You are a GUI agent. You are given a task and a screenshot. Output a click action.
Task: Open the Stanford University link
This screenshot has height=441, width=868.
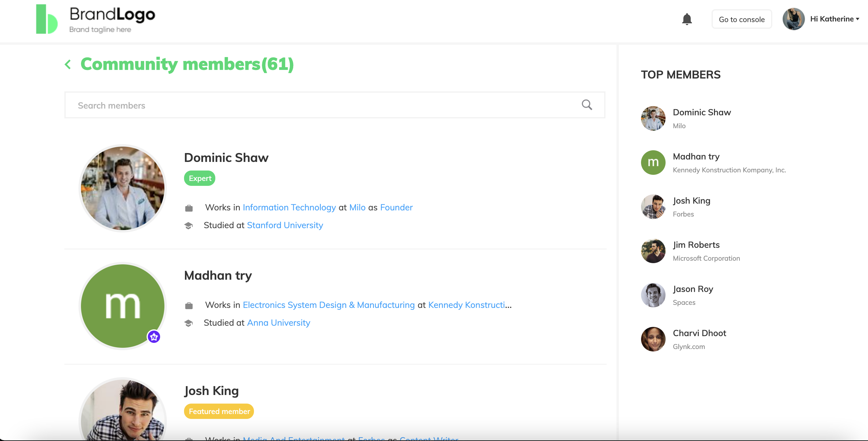pos(285,225)
